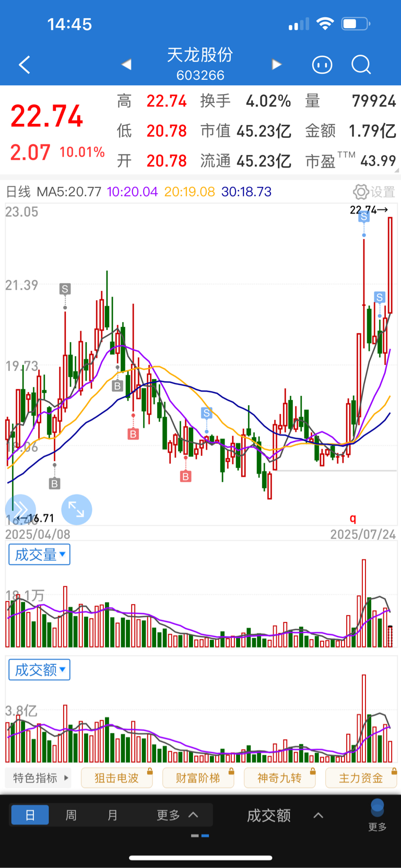Tap tallest volume bar in 成交量 panel

(364, 603)
